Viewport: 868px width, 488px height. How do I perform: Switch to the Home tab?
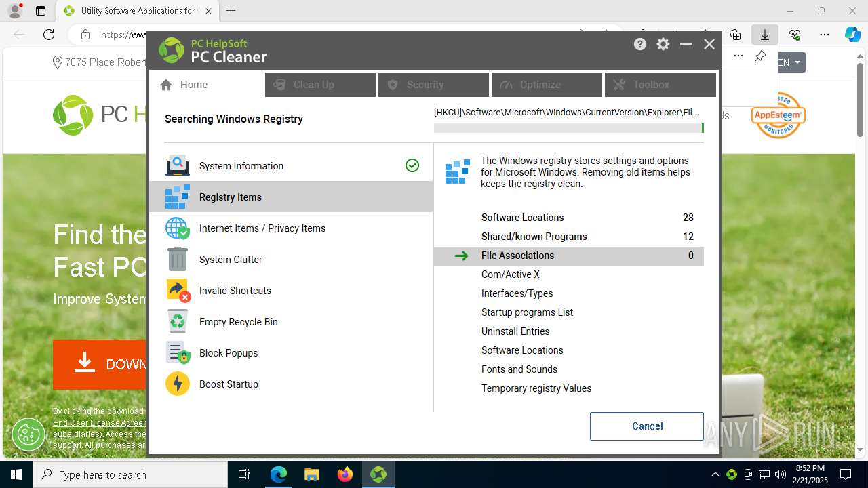(207, 85)
